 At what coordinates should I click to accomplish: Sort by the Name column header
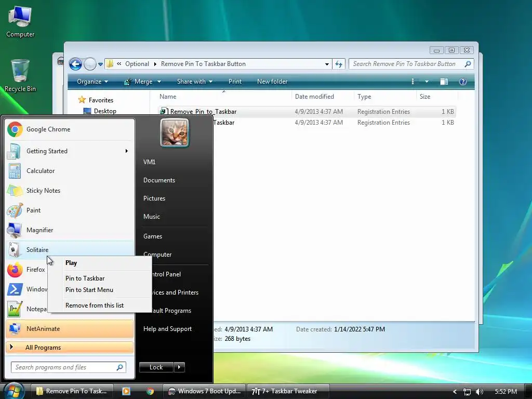pyautogui.click(x=168, y=97)
